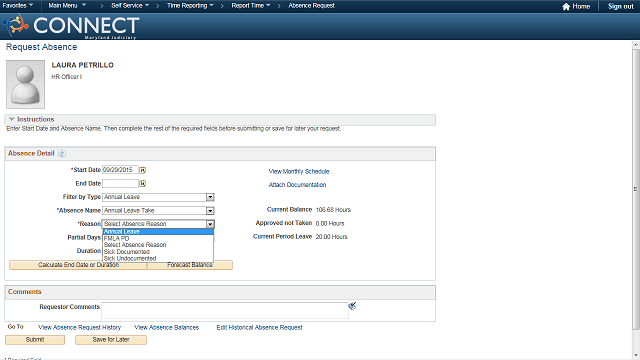The height and width of the screenshot is (360, 640).
Task: Click the page vertical scrollbar
Action: (x=636, y=189)
